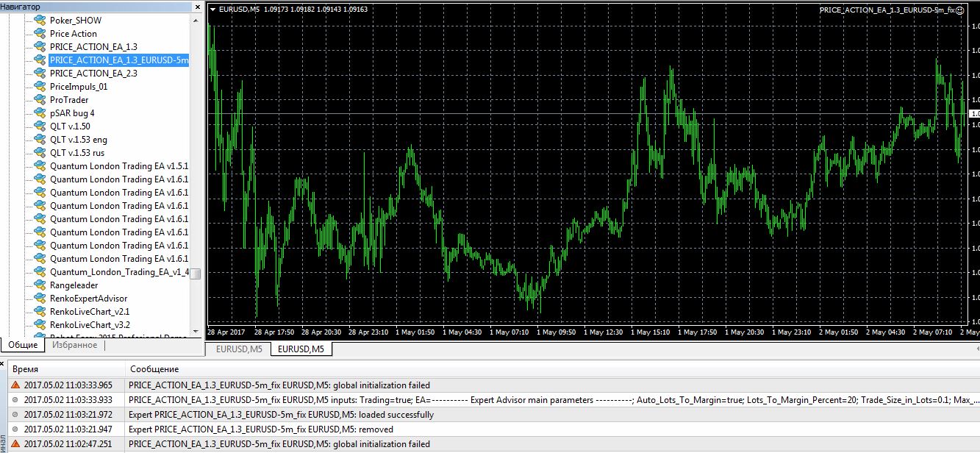Click the info icon of the 11:03:21.947 log row
980x453 pixels.
(15, 429)
